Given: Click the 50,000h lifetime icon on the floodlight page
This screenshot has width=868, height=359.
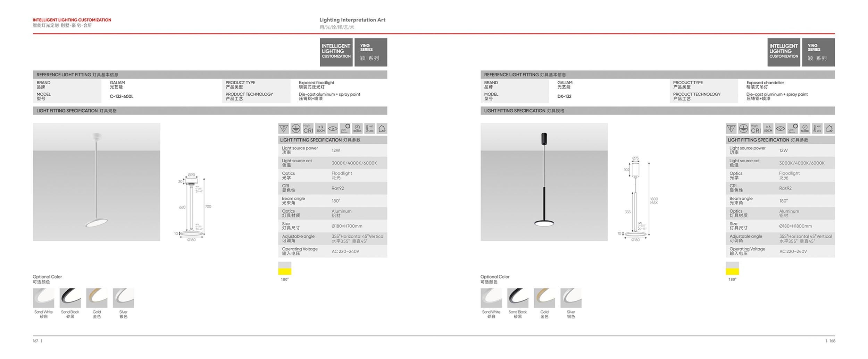Looking at the screenshot, I should tap(357, 128).
